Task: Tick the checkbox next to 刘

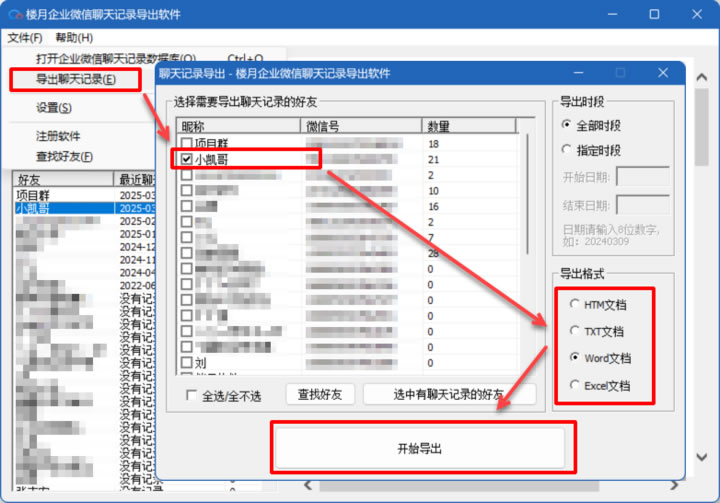Action: [186, 362]
